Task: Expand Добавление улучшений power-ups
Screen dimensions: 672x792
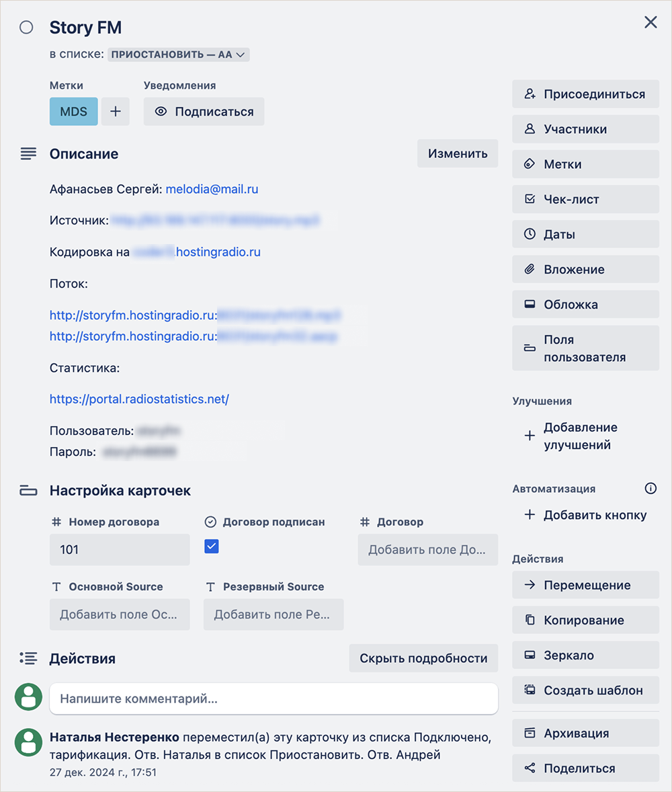Action: pos(579,436)
